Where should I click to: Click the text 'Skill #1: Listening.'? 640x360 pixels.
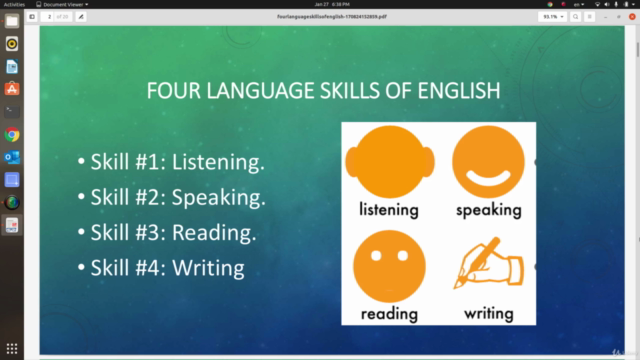178,162
